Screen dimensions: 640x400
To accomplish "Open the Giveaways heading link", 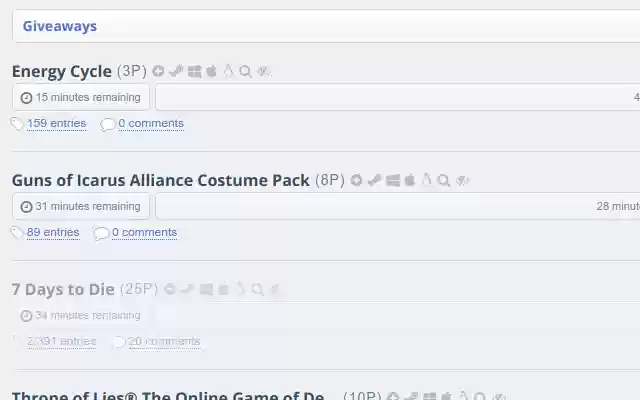I will pos(60,26).
